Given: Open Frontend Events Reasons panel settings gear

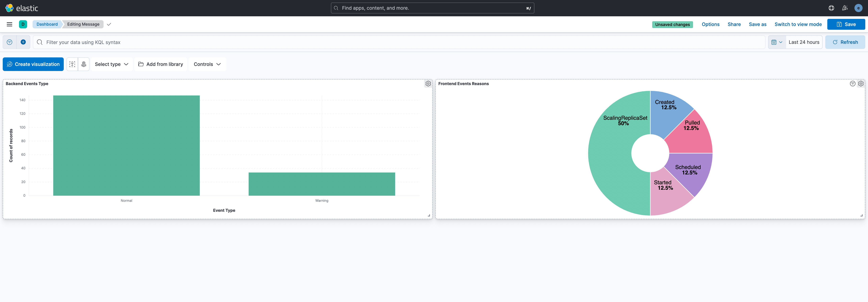Looking at the screenshot, I should 861,84.
